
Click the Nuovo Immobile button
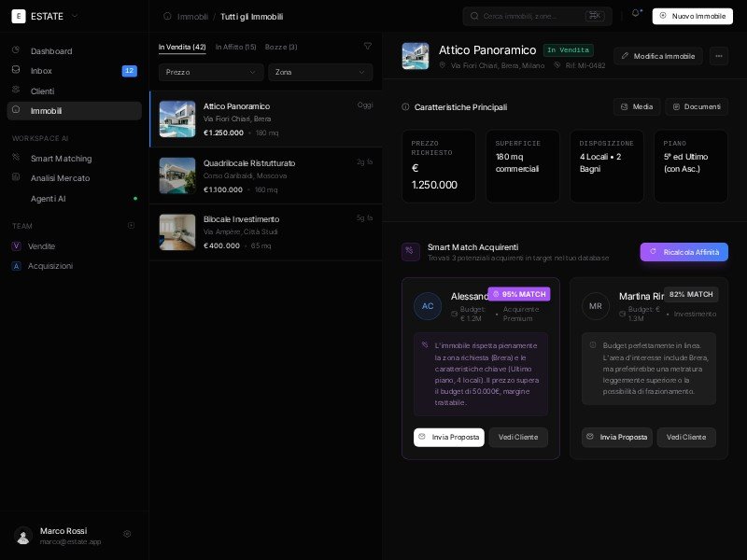point(692,16)
